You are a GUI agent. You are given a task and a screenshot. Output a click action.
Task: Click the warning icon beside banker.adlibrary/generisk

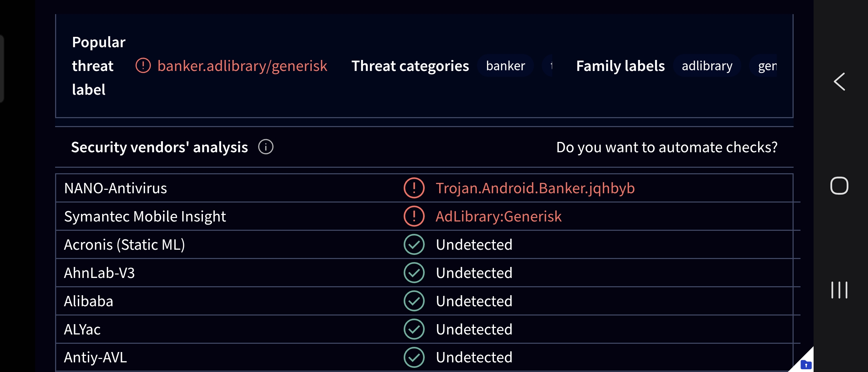(143, 65)
